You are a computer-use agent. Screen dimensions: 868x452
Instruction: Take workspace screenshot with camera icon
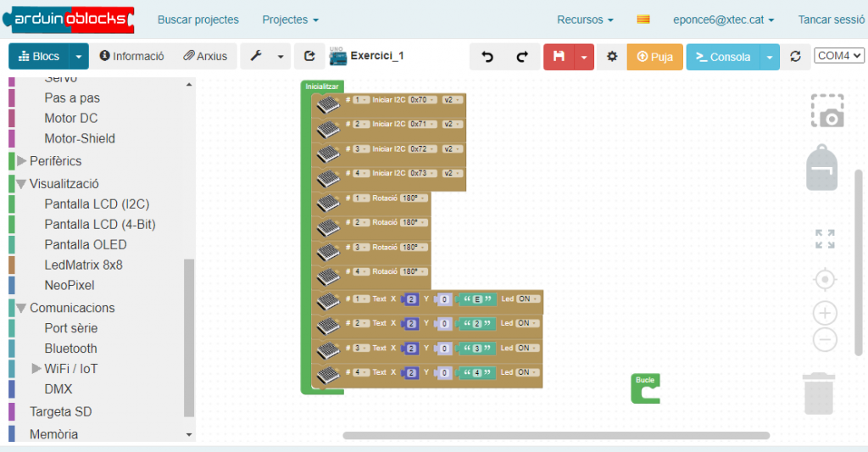(x=826, y=111)
